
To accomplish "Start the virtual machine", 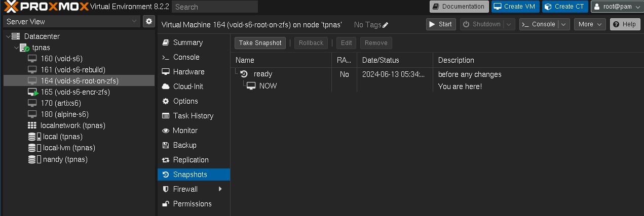I will (440, 24).
